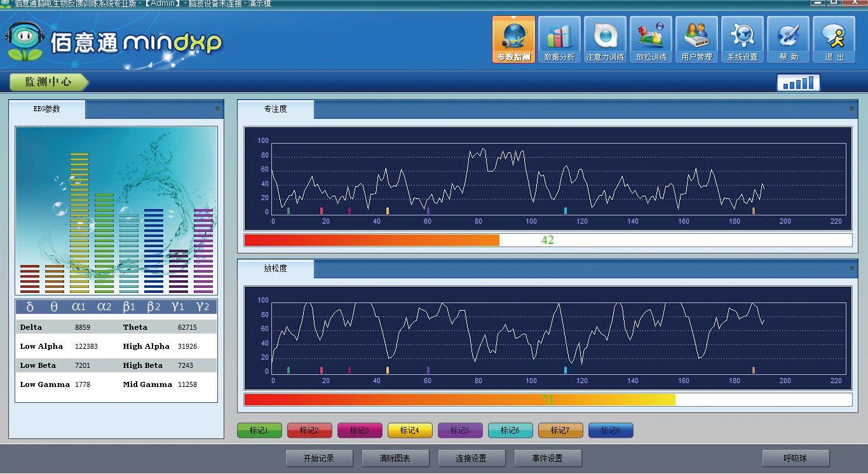Select the EEG参数 tab
Image resolution: width=868 pixels, height=474 pixels.
[x=47, y=109]
